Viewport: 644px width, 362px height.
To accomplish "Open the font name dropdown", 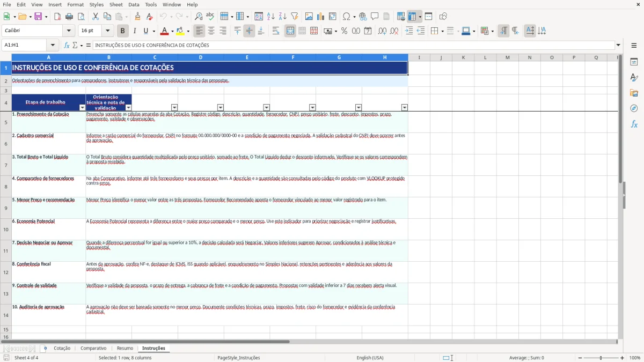I will pyautogui.click(x=69, y=31).
